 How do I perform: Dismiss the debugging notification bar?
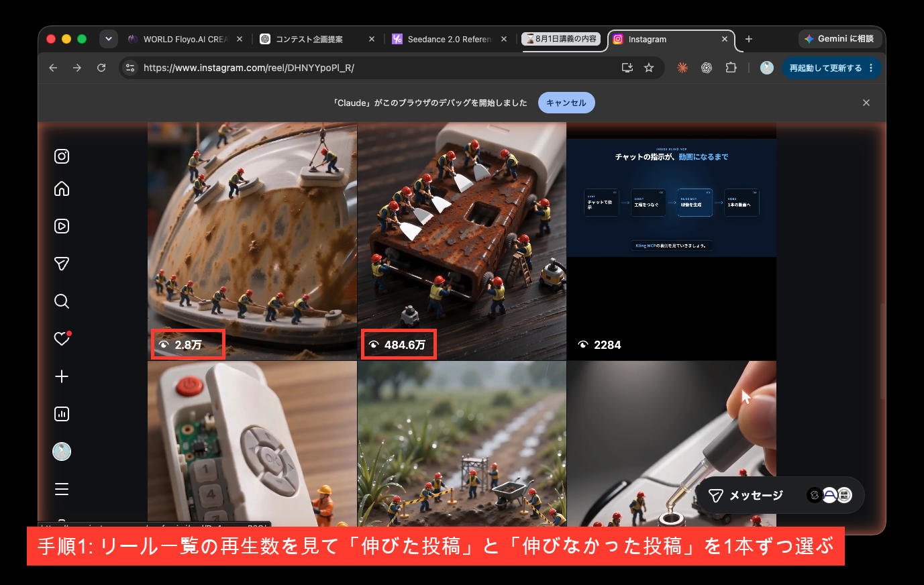tap(866, 103)
